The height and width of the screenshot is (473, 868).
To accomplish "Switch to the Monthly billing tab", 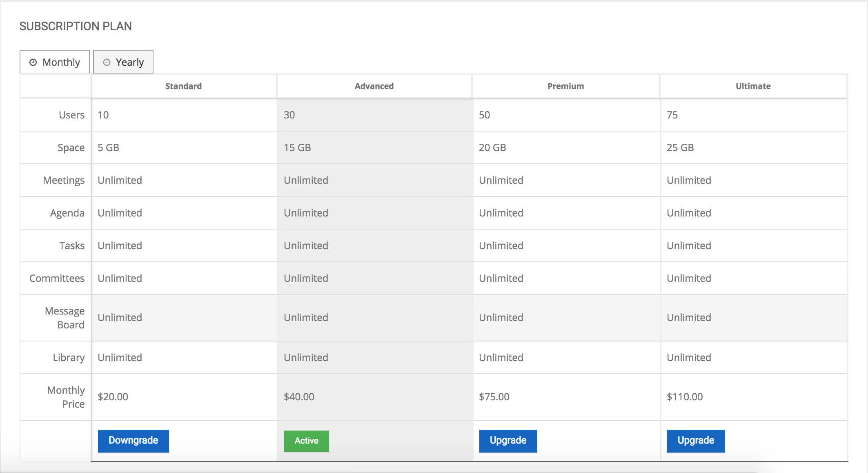I will tap(55, 62).
